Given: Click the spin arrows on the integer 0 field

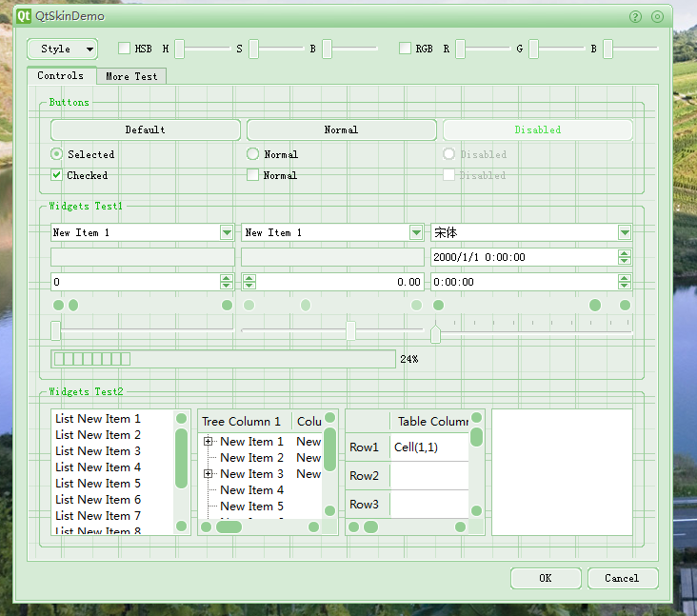Looking at the screenshot, I should (x=227, y=282).
